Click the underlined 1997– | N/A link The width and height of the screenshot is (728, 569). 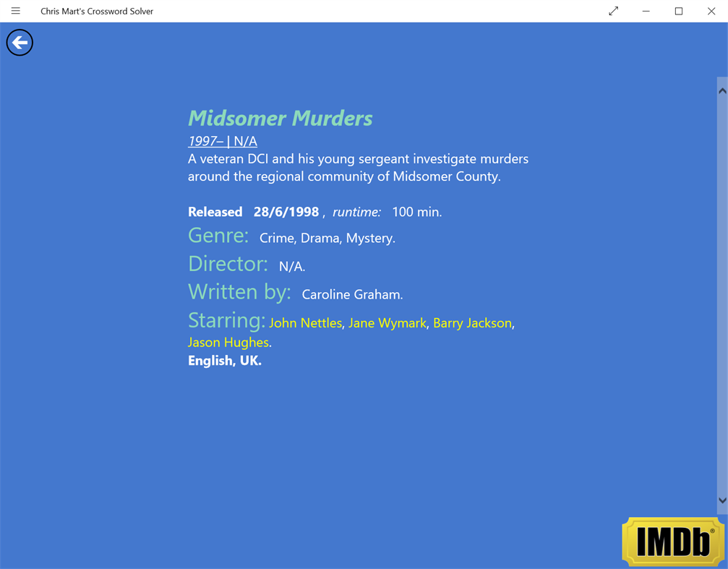(222, 140)
